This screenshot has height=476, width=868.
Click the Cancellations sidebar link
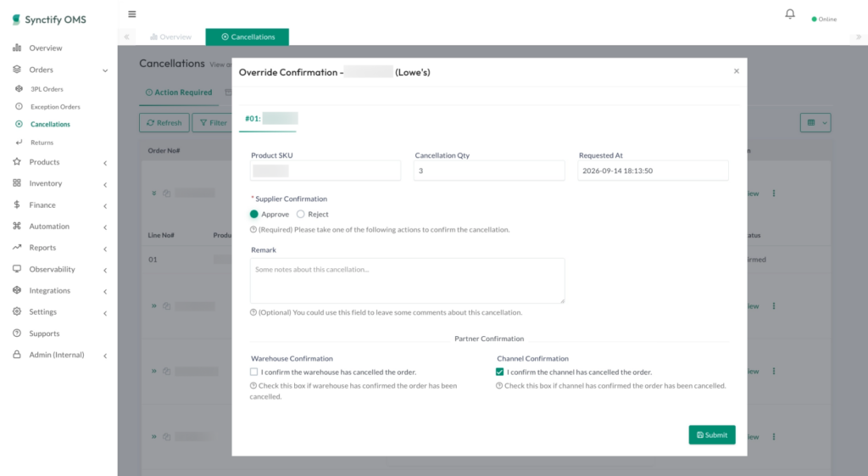tap(50, 124)
